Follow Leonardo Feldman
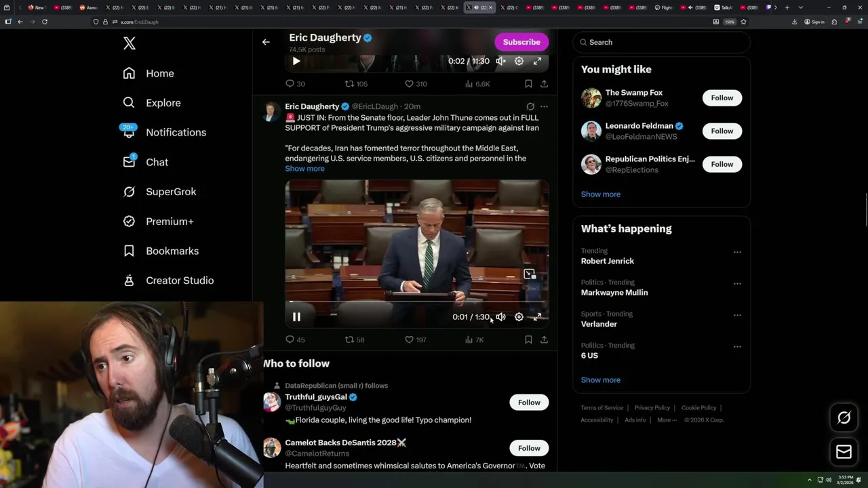Viewport: 868px width, 488px height. click(722, 131)
